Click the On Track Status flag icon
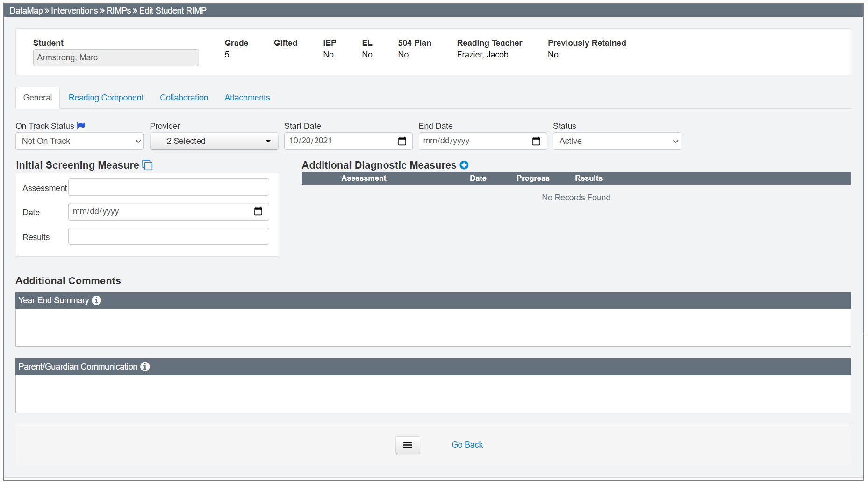This screenshot has height=484, width=868. (x=81, y=126)
